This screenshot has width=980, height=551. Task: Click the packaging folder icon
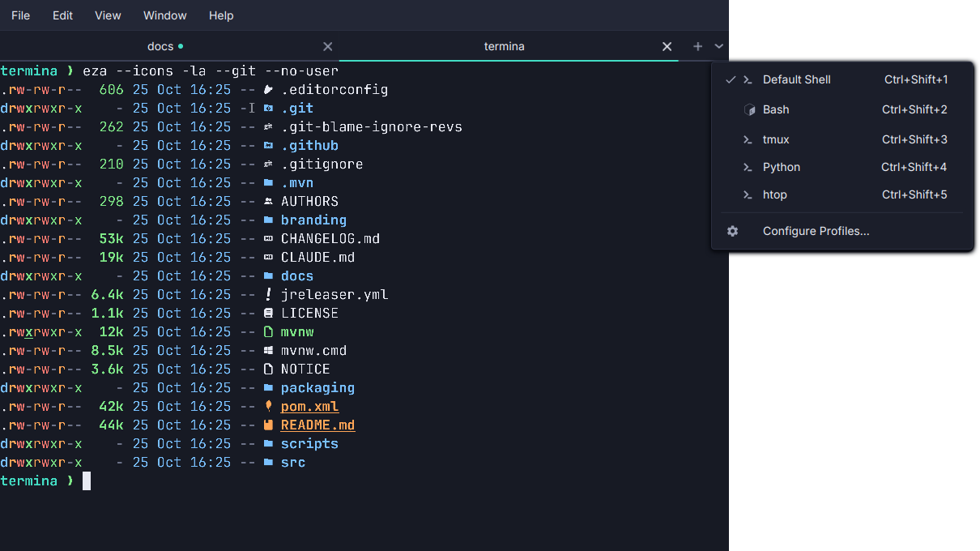(x=269, y=387)
